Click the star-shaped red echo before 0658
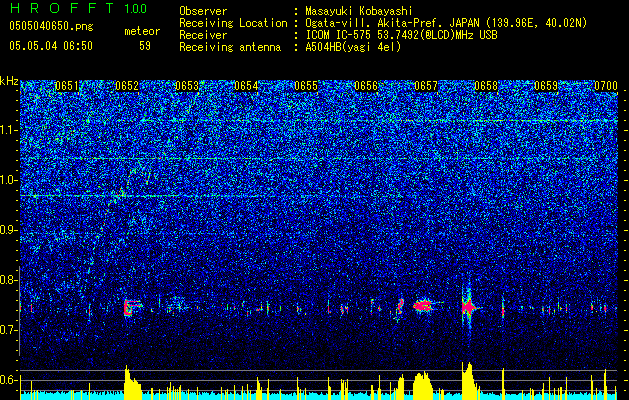The width and height of the screenshot is (629, 400). [468, 307]
